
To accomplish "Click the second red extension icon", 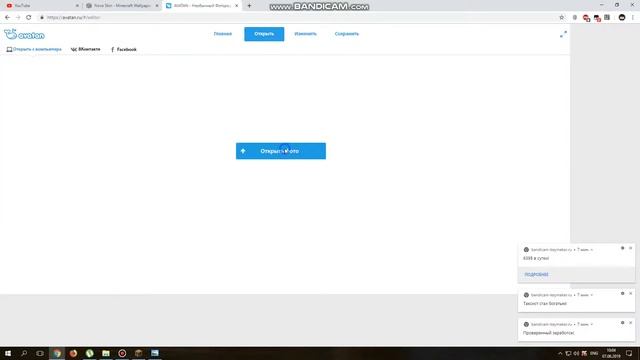I will pyautogui.click(x=597, y=18).
